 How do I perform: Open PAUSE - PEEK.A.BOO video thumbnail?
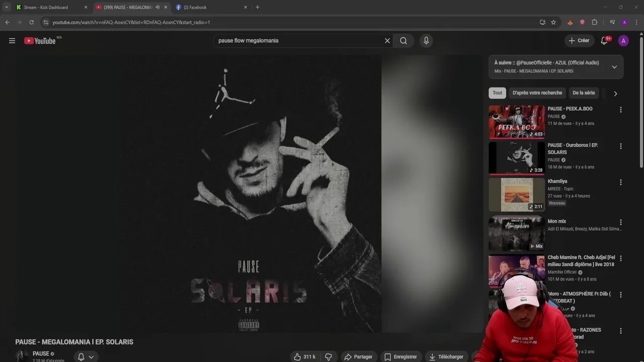[x=517, y=122]
